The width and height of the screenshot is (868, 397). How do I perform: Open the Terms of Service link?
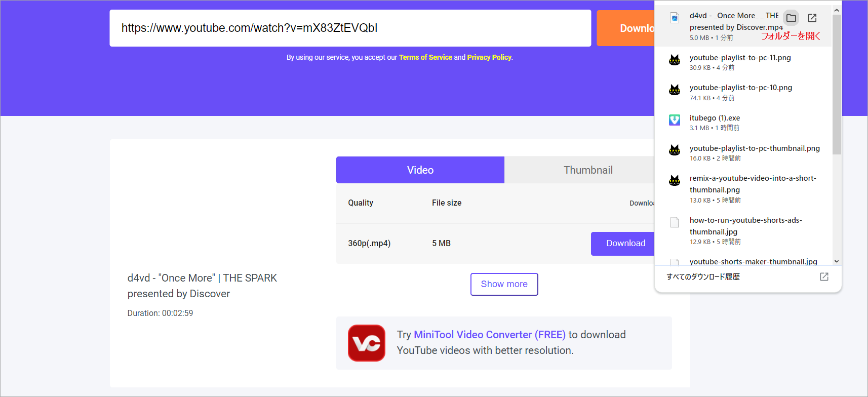click(x=425, y=57)
